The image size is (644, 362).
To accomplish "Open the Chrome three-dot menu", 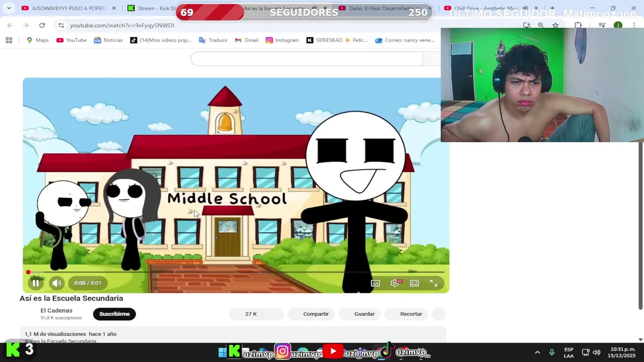I will [634, 25].
